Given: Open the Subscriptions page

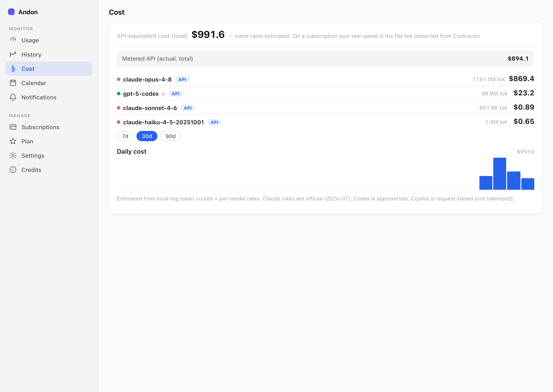Looking at the screenshot, I should pos(49,127).
